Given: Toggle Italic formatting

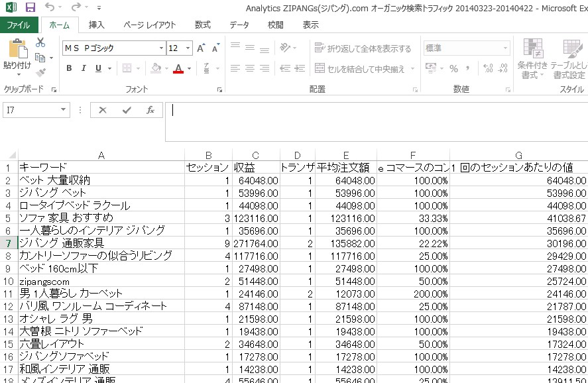Looking at the screenshot, I should point(84,68).
